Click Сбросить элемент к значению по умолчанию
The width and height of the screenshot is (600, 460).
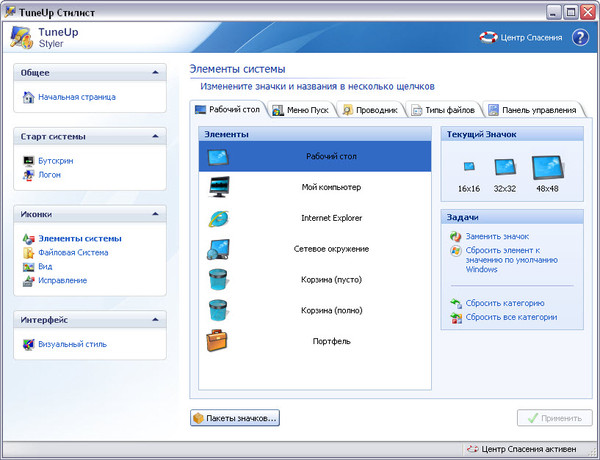coord(512,260)
